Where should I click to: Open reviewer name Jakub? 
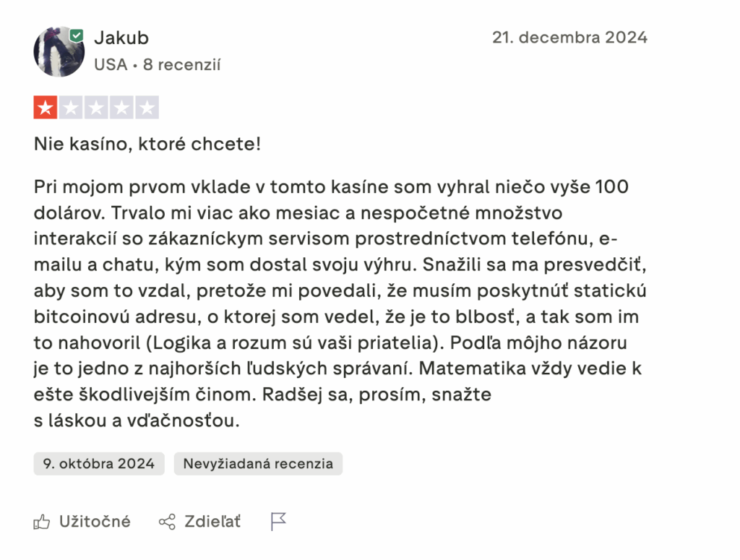click(121, 38)
